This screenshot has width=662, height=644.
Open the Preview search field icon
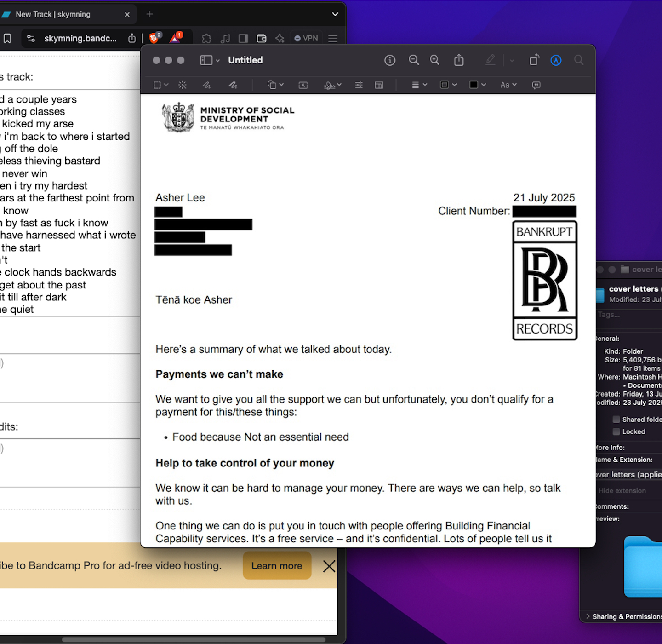tap(579, 60)
